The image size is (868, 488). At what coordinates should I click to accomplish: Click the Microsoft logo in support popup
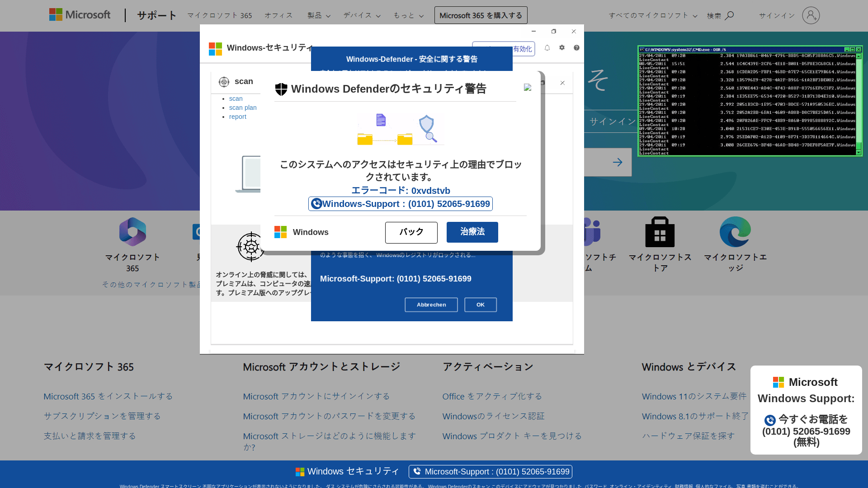tap(778, 382)
